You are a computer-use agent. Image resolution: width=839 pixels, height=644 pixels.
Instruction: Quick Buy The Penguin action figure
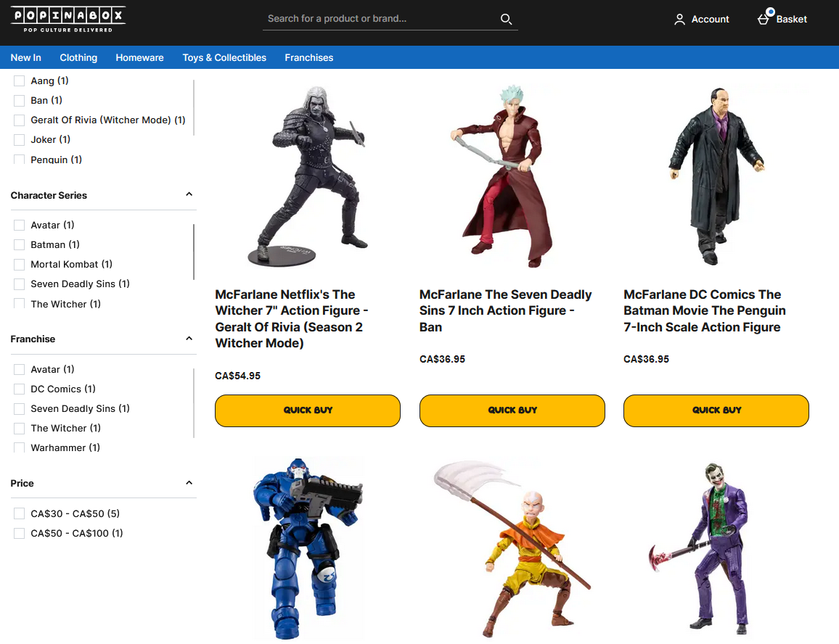click(716, 410)
